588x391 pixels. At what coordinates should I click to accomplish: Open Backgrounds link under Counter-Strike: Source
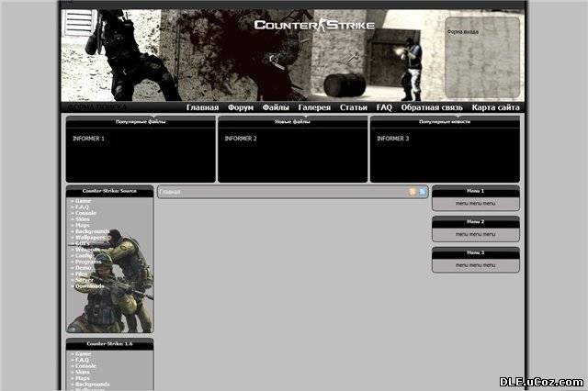[92, 231]
